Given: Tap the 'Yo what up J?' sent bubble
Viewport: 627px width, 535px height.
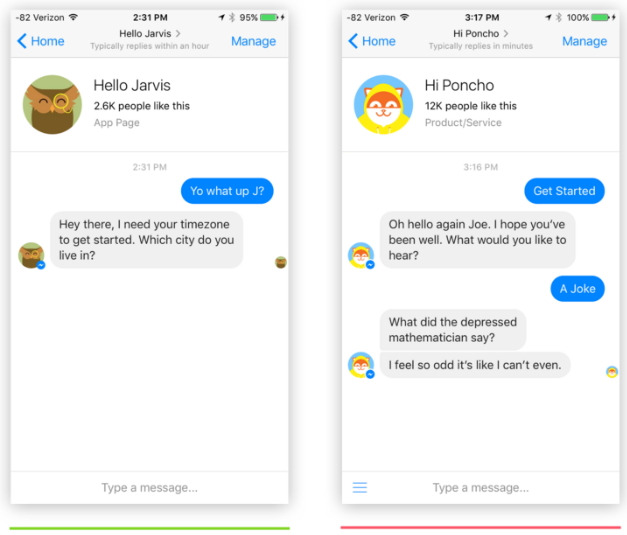Looking at the screenshot, I should (227, 191).
